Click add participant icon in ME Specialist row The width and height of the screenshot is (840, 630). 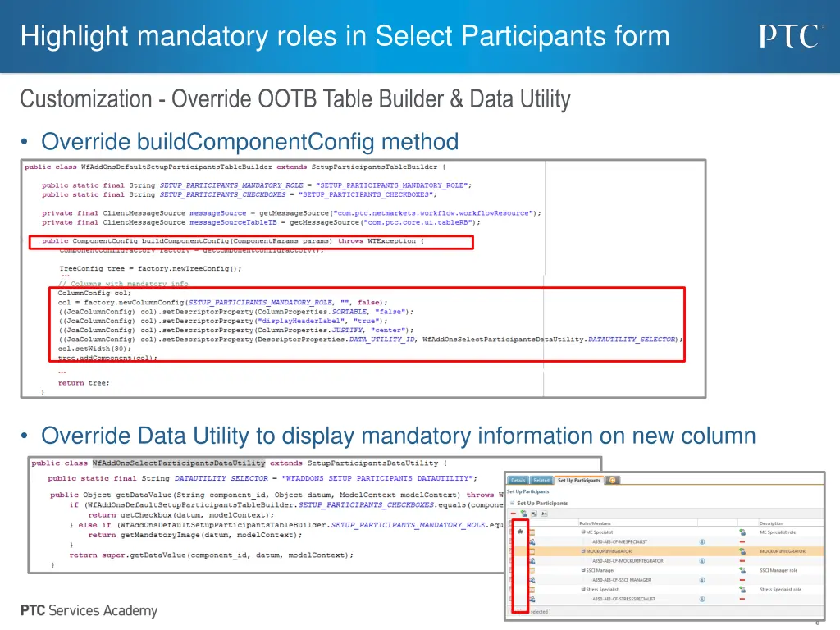[742, 532]
